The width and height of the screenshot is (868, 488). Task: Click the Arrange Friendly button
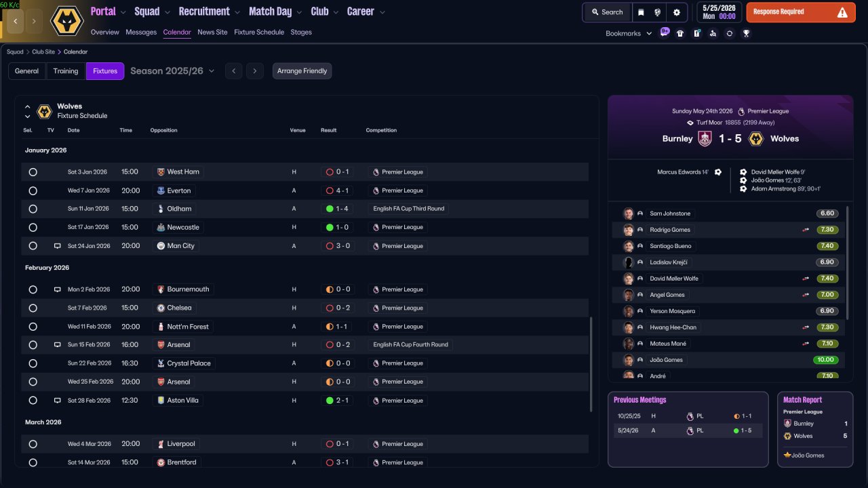(x=302, y=71)
